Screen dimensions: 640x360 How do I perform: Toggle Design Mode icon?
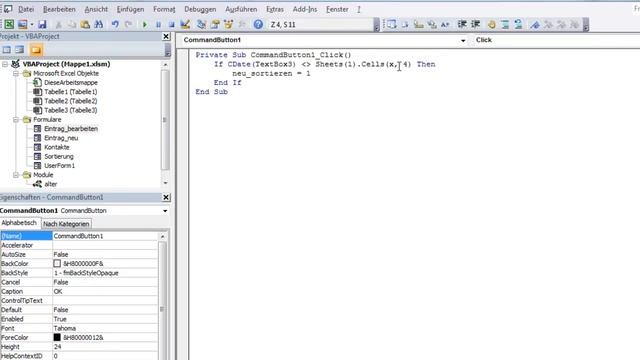click(x=185, y=24)
